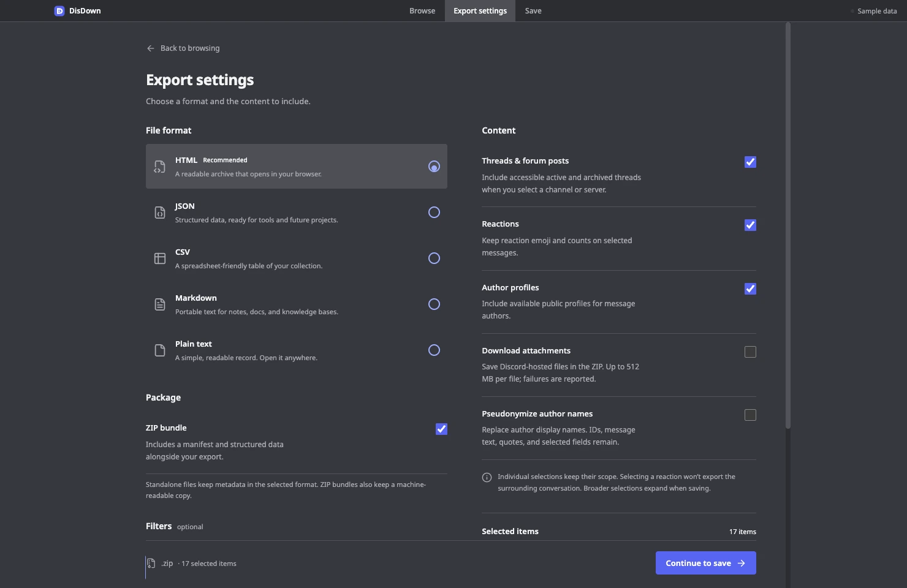Disable Threads & forum posts checkbox
The image size is (907, 588).
point(750,162)
